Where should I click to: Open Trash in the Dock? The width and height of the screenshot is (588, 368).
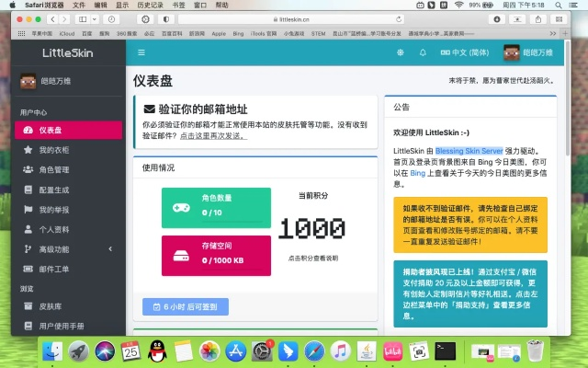(535, 351)
